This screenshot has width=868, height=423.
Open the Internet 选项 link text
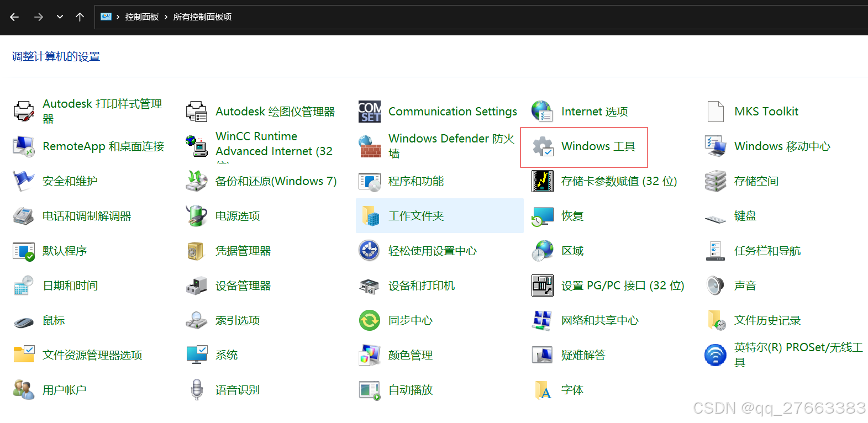click(595, 112)
